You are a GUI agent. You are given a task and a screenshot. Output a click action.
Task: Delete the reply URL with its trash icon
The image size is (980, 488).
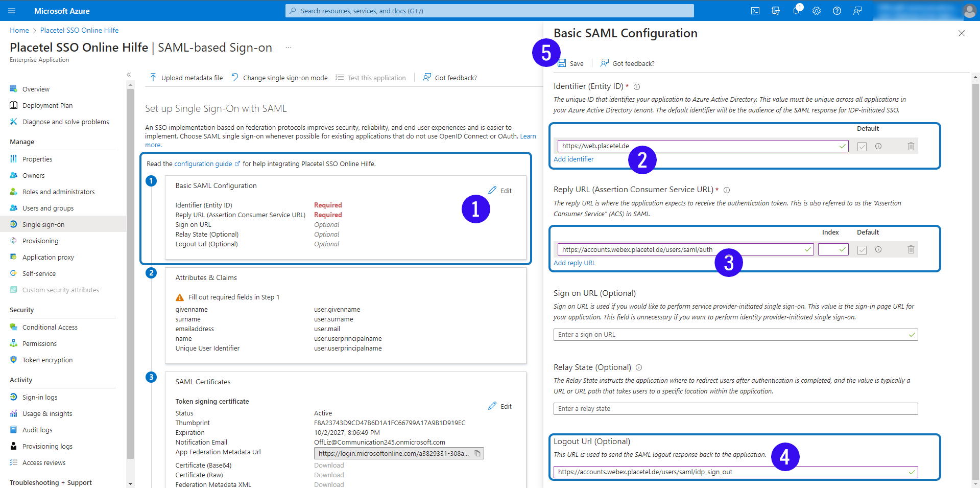pos(911,249)
